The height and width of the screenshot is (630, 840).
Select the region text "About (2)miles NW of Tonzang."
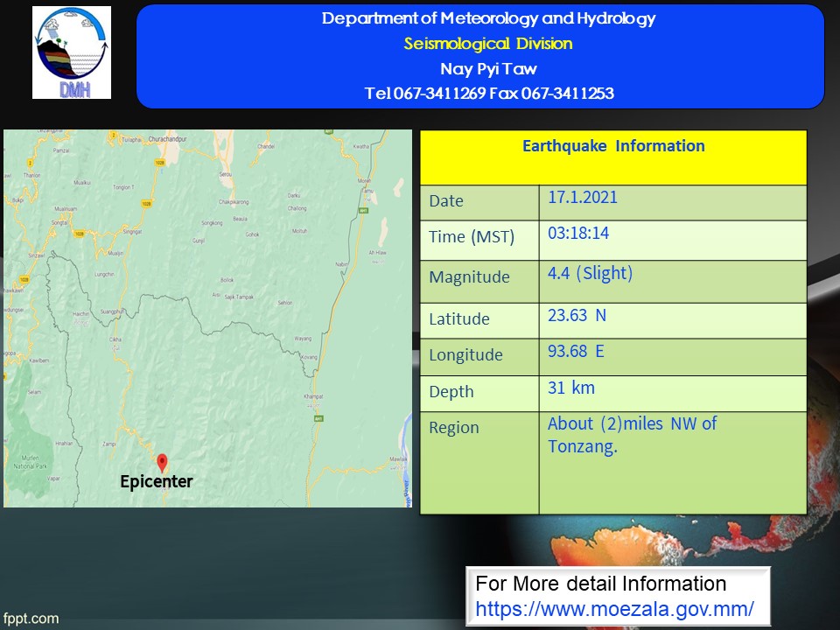(x=632, y=435)
